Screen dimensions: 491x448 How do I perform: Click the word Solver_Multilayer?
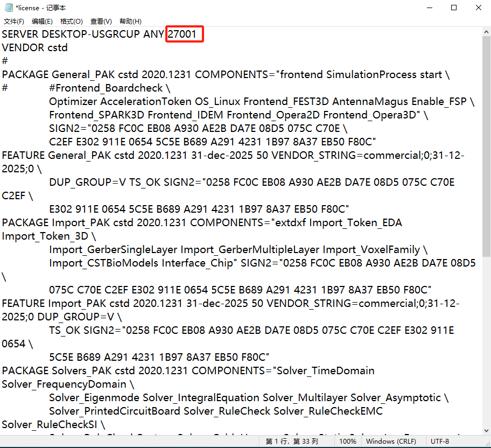tap(305, 398)
